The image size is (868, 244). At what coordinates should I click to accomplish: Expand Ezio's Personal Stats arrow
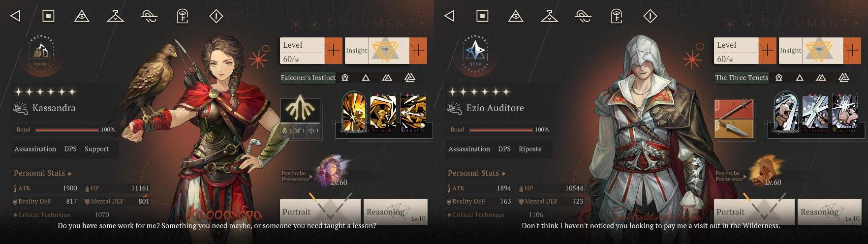[x=504, y=174]
